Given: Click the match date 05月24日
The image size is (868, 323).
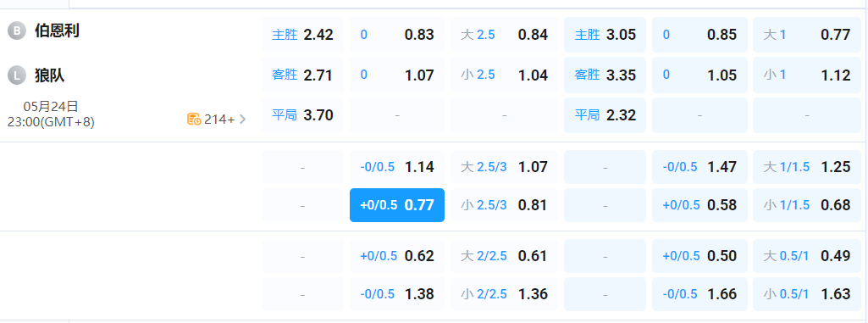Looking at the screenshot, I should [x=51, y=106].
